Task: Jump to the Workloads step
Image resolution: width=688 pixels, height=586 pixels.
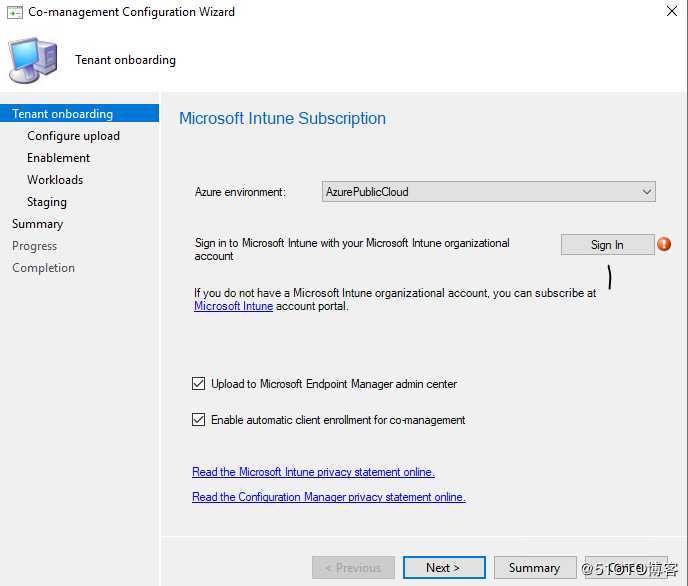Action: pyautogui.click(x=55, y=180)
